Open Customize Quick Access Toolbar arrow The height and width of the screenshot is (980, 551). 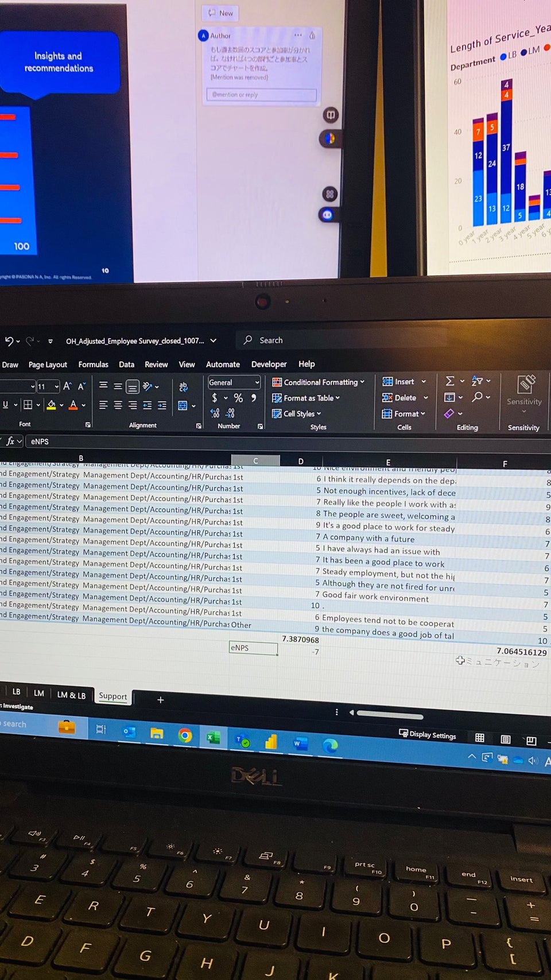click(51, 341)
